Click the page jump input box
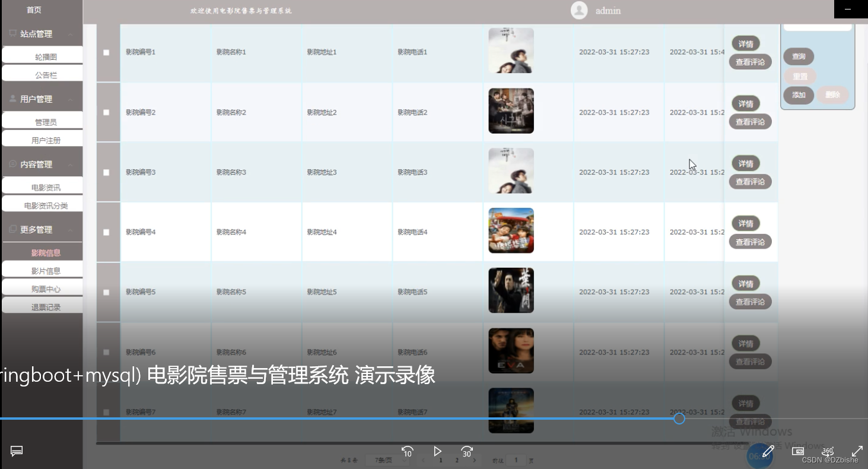 516,460
